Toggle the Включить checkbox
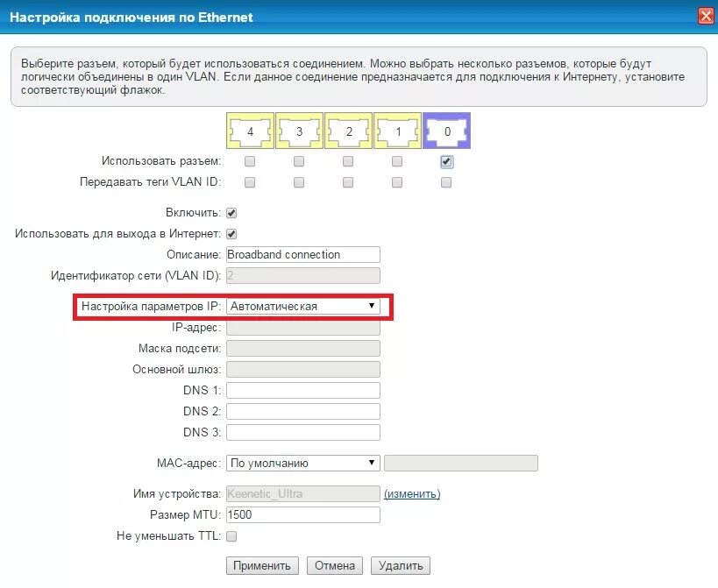This screenshot has height=588, width=718. [x=231, y=213]
